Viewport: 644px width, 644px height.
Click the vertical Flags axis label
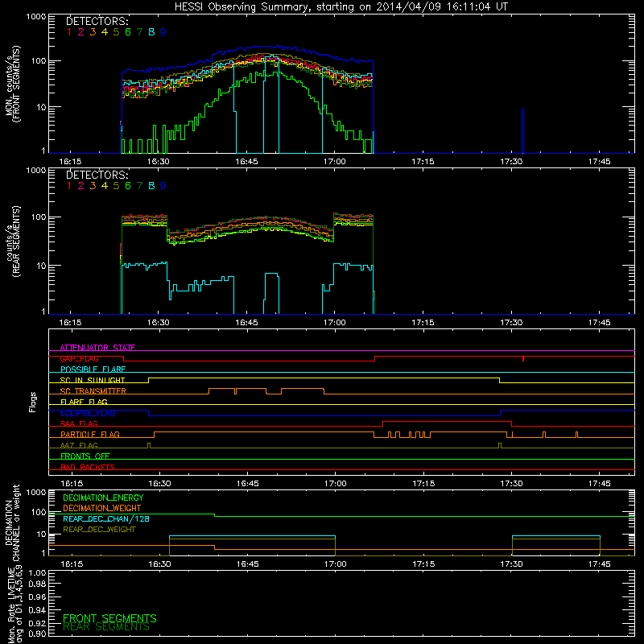point(33,402)
